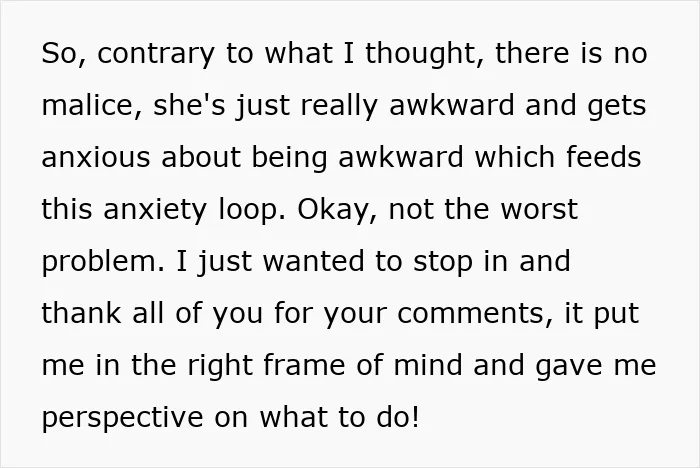
Task: Click the word "problem" starting fifth line
Action: (x=99, y=262)
